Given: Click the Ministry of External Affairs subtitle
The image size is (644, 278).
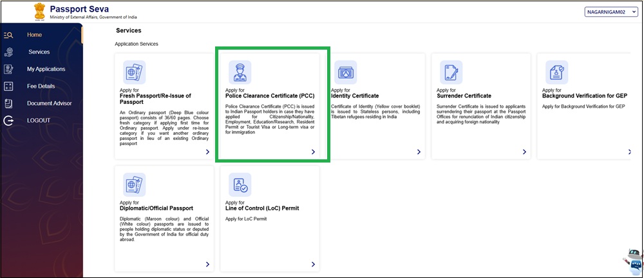Looking at the screenshot, I should click(x=93, y=17).
